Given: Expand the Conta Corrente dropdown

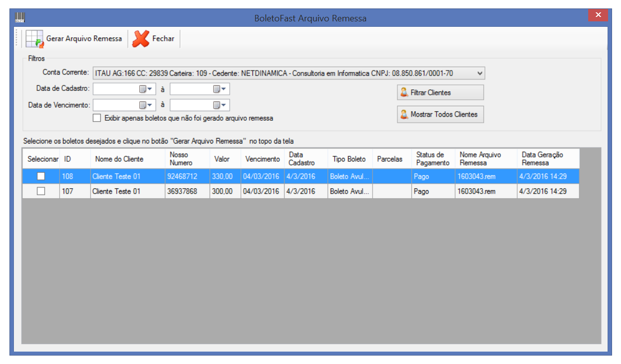Looking at the screenshot, I should click(479, 73).
